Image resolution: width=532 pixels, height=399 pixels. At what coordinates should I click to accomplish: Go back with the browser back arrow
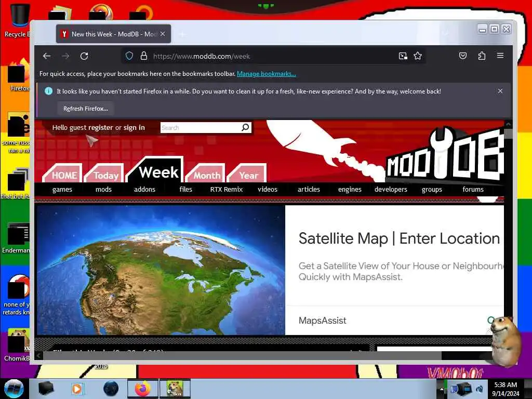pyautogui.click(x=47, y=56)
